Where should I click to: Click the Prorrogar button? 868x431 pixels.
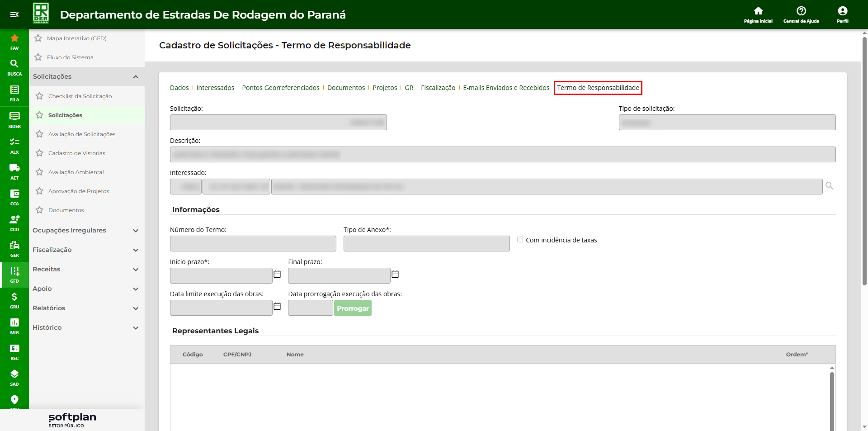pyautogui.click(x=353, y=308)
